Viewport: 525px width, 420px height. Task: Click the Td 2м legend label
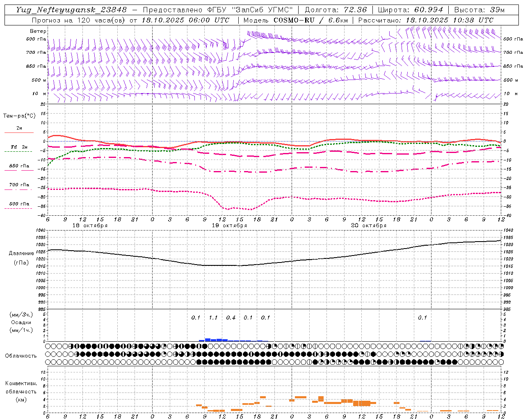(x=19, y=147)
